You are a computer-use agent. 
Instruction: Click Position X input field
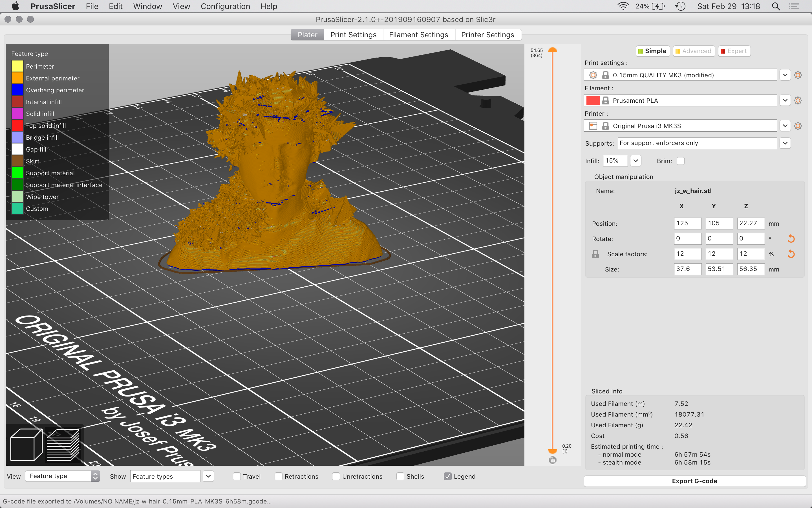click(x=687, y=223)
